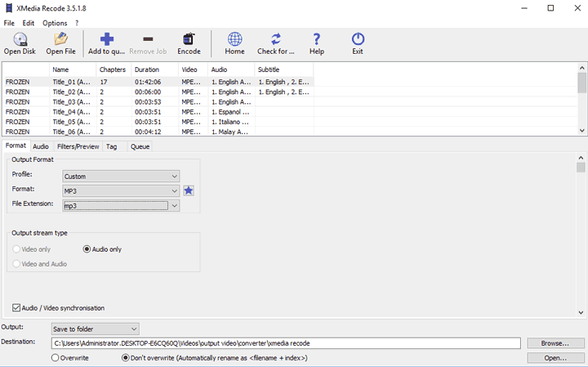
Task: Click the Destination path input field
Action: pyautogui.click(x=286, y=343)
